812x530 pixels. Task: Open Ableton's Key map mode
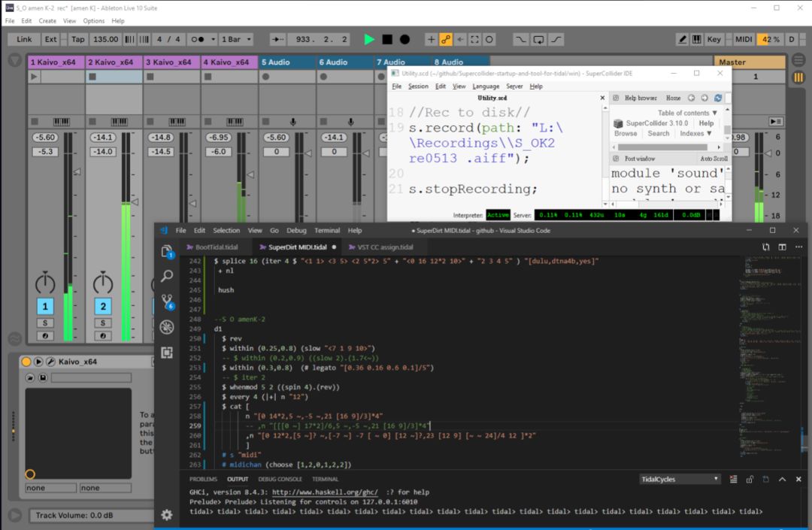[714, 39]
